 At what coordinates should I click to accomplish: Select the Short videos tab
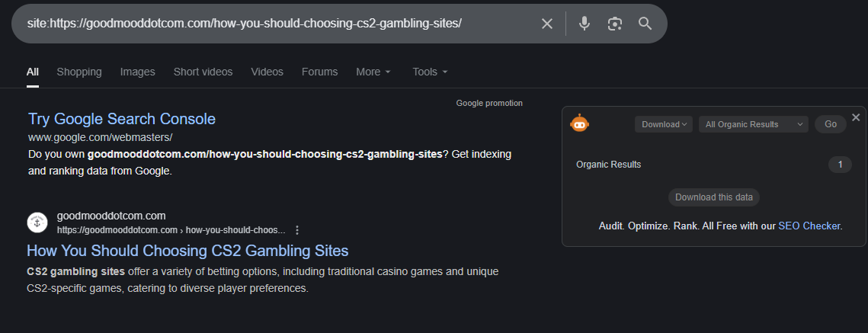pyautogui.click(x=203, y=72)
